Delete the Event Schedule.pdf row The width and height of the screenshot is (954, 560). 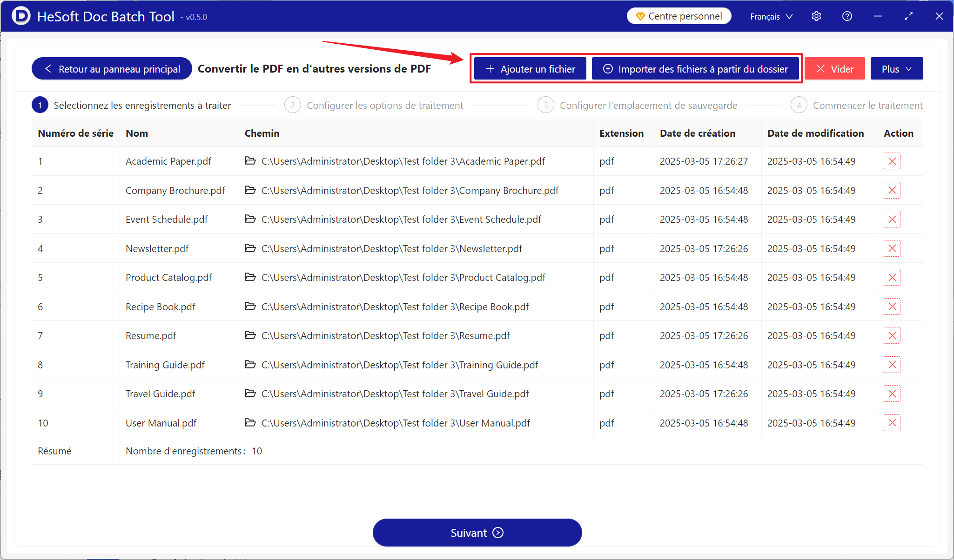coord(892,220)
